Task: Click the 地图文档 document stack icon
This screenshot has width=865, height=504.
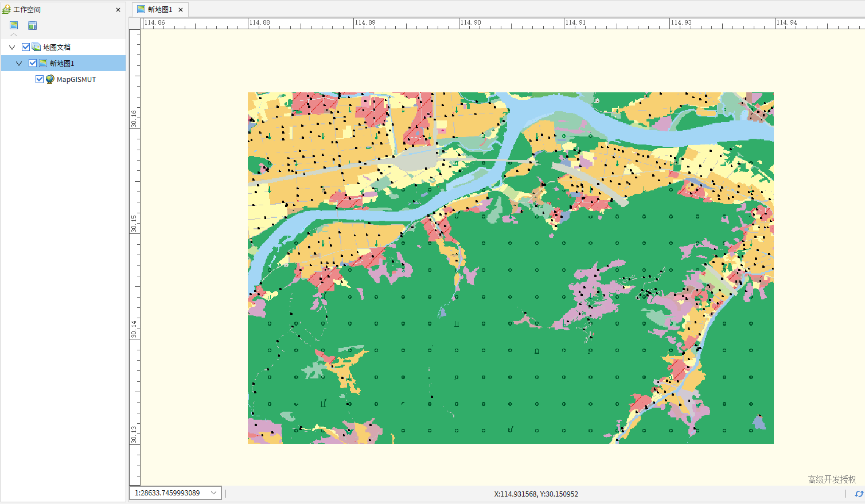Action: 36,47
